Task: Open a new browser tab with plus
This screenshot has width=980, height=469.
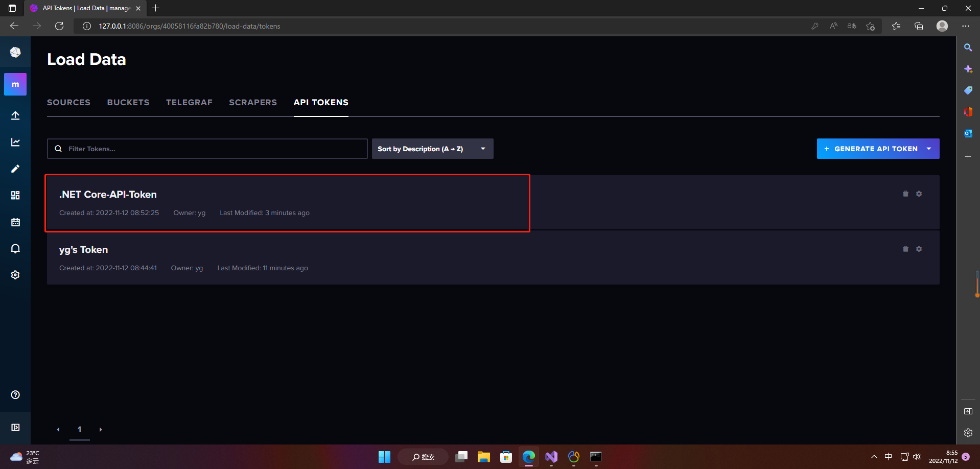Action: [x=156, y=8]
